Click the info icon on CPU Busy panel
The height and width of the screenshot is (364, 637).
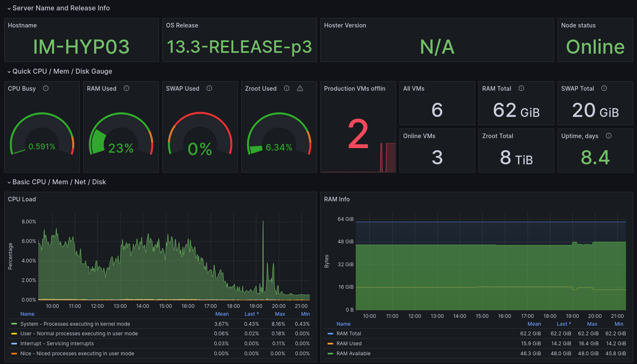coord(46,88)
